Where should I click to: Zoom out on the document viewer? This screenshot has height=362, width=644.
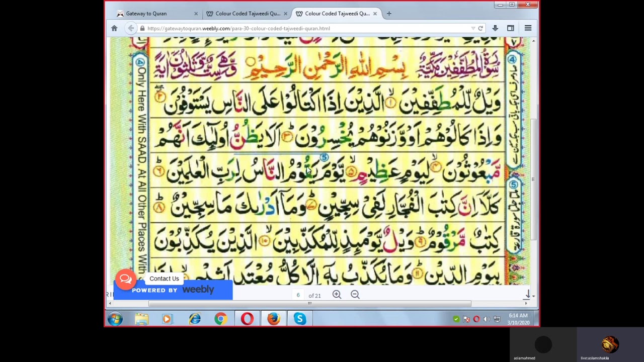point(355,295)
